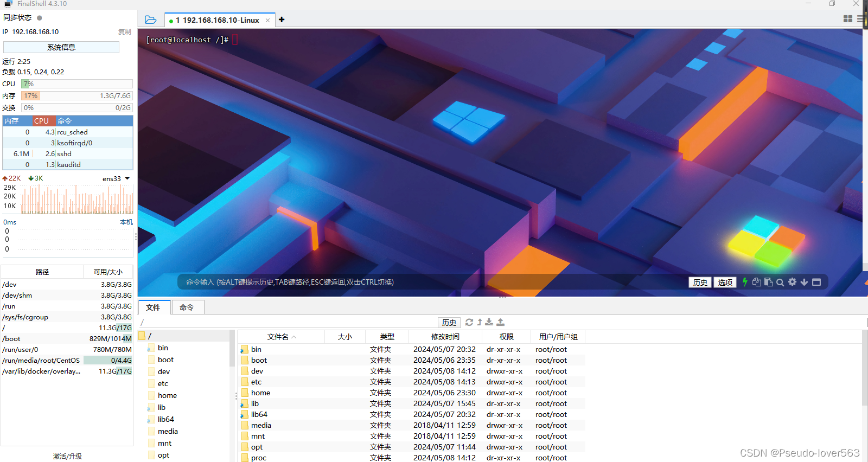
Task: Toggle terminal fullscreen window icon
Action: click(x=816, y=282)
